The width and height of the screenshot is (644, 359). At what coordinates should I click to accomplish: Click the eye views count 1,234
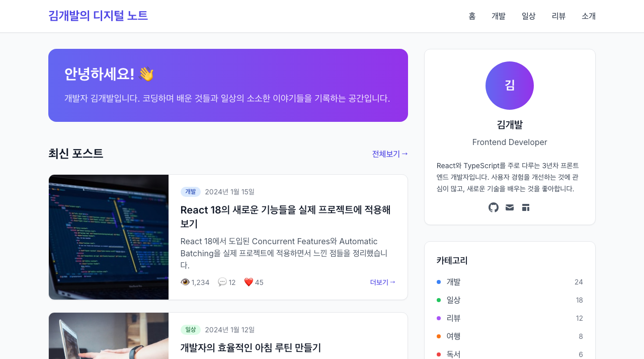(195, 282)
